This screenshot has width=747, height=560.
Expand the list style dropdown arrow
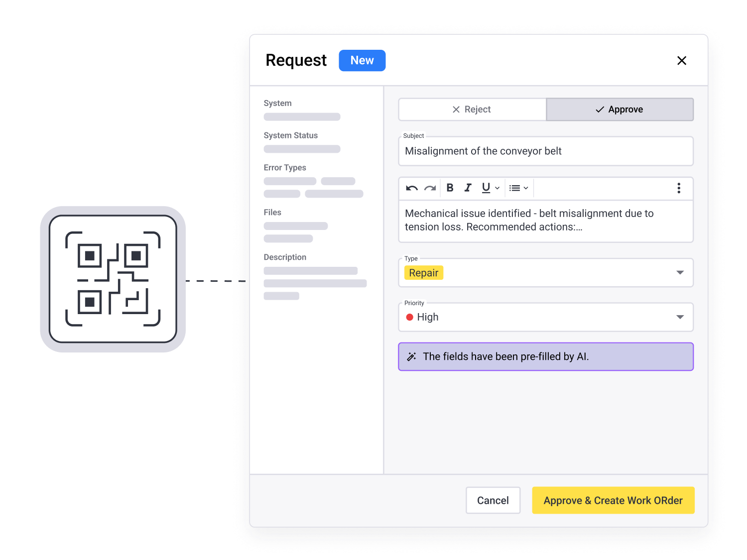526,188
